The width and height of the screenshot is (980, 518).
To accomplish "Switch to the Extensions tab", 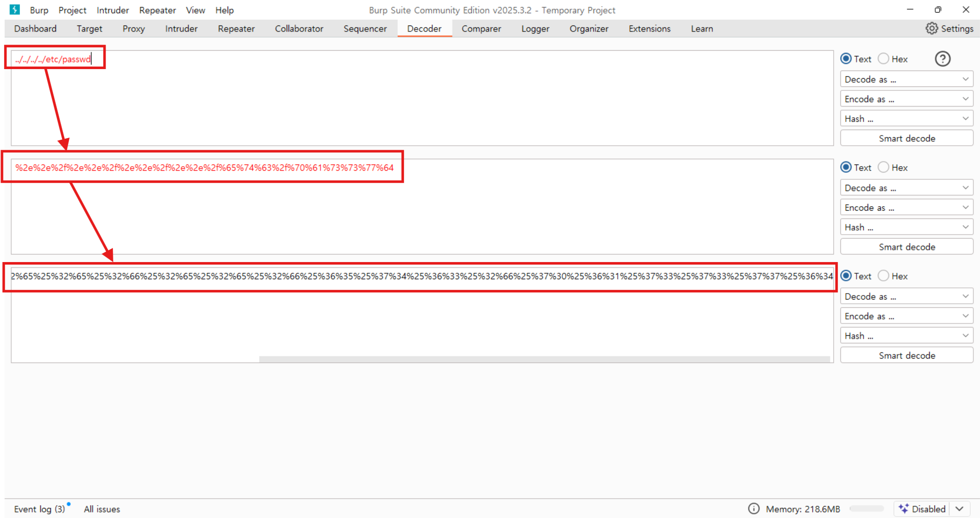I will 649,29.
